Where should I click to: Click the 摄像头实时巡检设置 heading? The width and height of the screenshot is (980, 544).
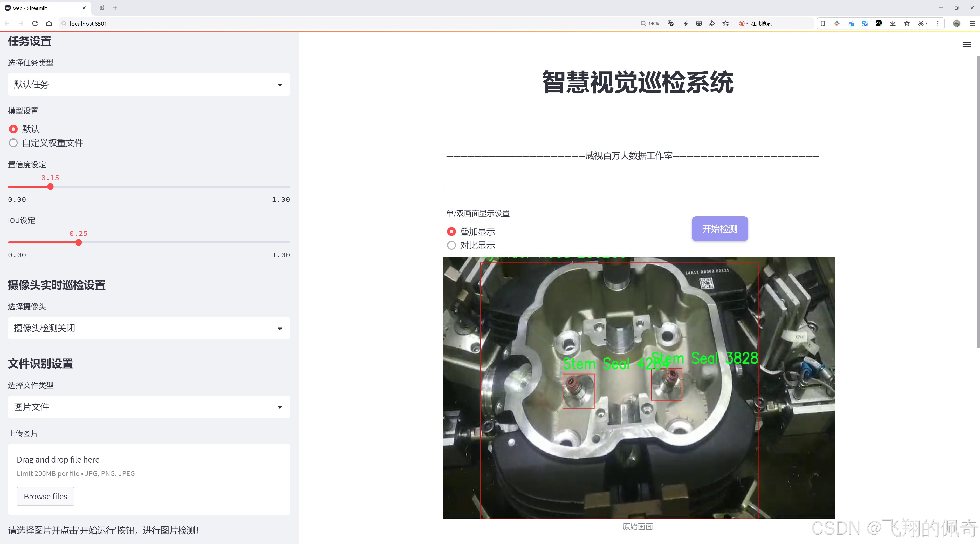pyautogui.click(x=57, y=285)
